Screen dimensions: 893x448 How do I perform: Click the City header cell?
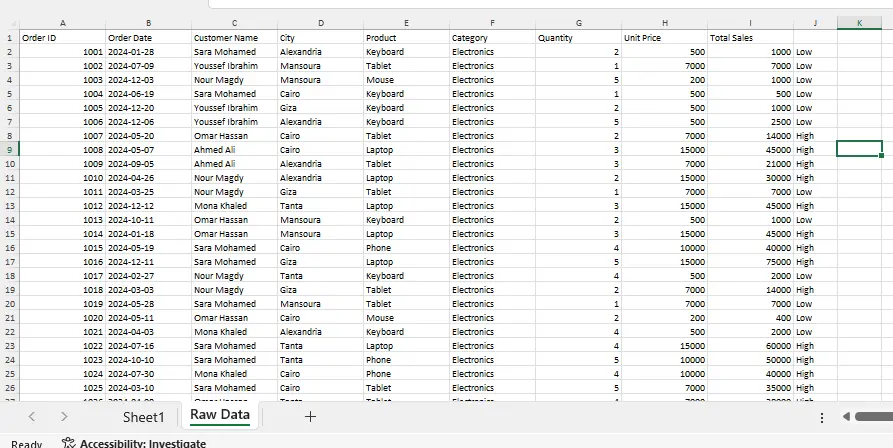(x=321, y=38)
